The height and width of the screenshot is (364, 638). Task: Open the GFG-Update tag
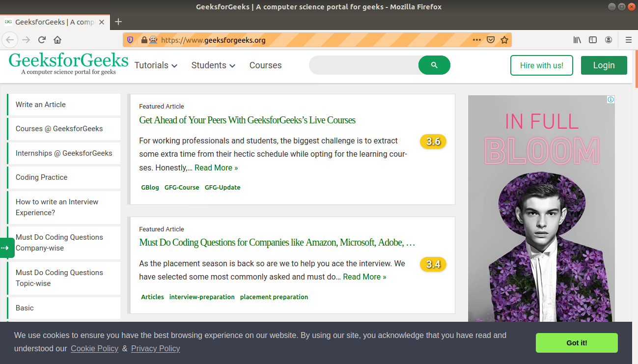(222, 188)
